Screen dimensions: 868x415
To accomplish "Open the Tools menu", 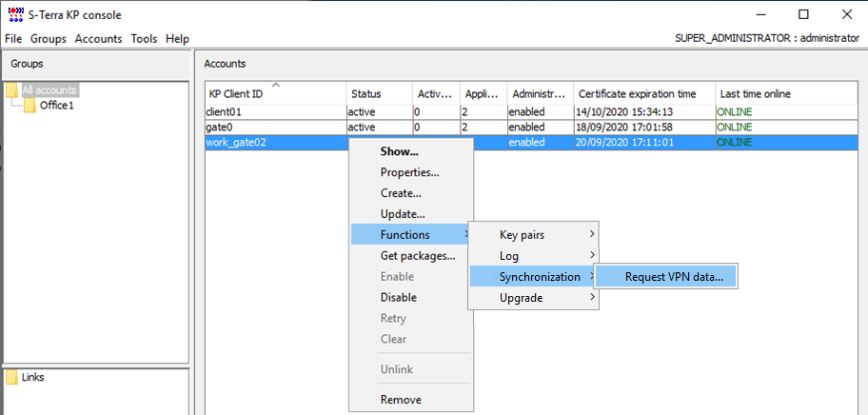I will [144, 39].
